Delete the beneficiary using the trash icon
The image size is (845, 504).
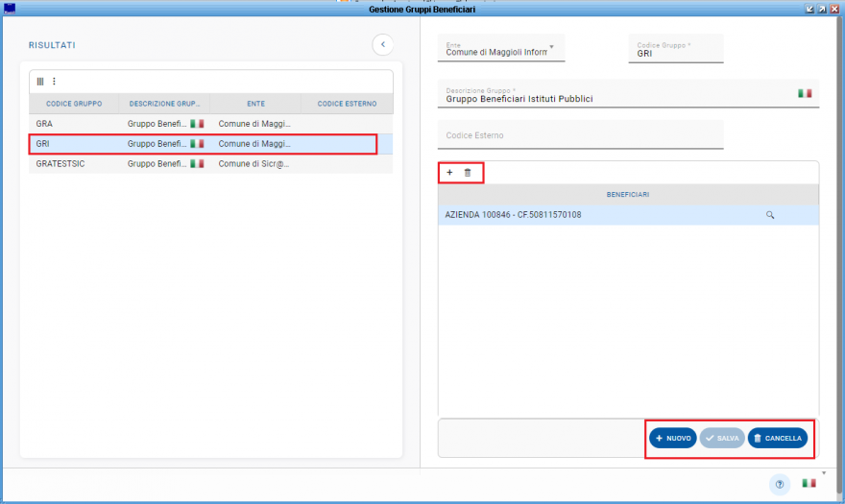[x=468, y=173]
